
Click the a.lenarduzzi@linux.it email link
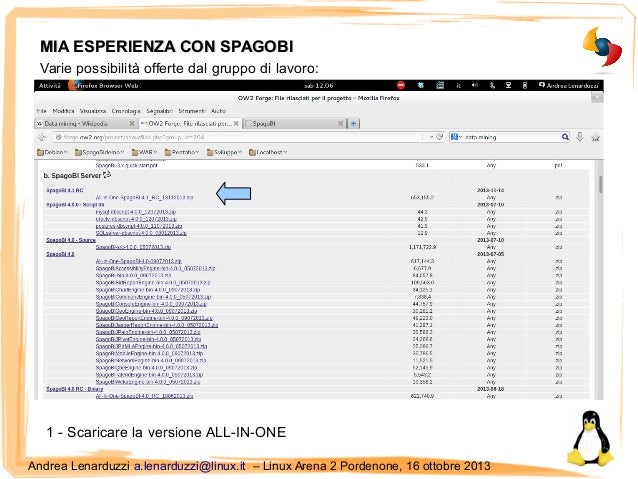point(190,466)
